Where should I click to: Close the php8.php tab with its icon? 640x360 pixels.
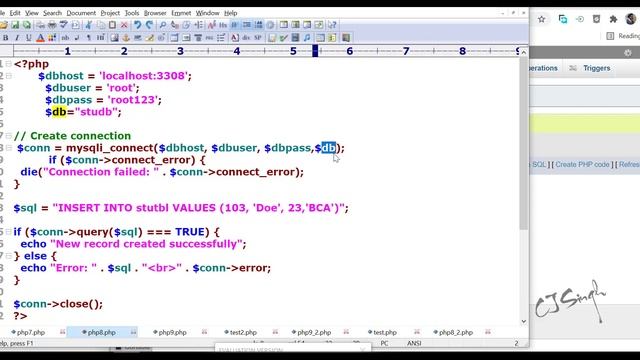(133, 332)
